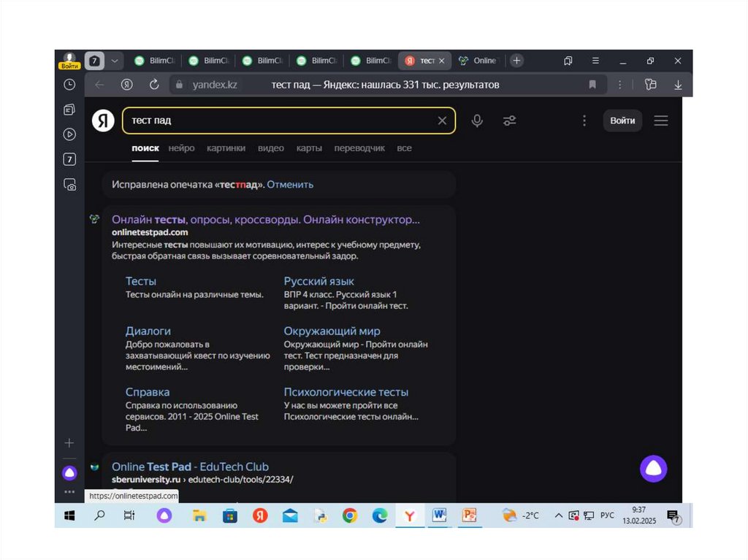The width and height of the screenshot is (748, 560).
Task: Open the browser hamburger menu in title bar
Action: (595, 61)
